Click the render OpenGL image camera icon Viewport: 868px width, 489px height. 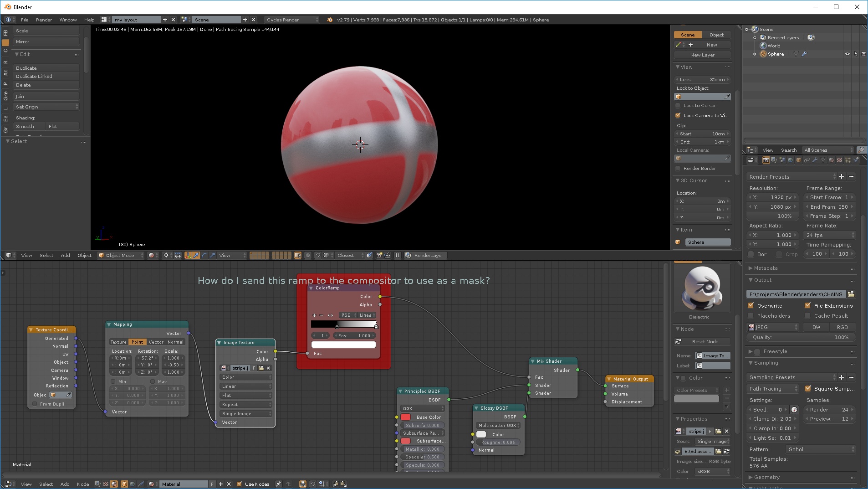379,255
